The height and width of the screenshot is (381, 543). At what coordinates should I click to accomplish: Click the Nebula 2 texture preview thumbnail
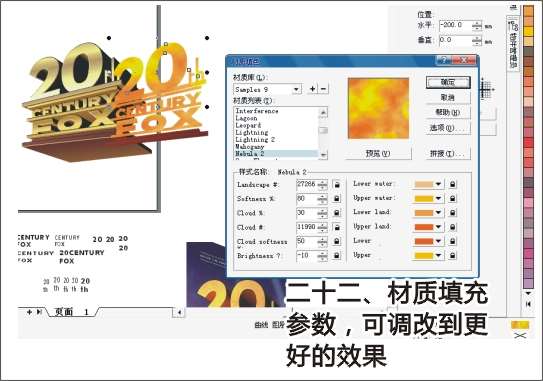coord(378,108)
